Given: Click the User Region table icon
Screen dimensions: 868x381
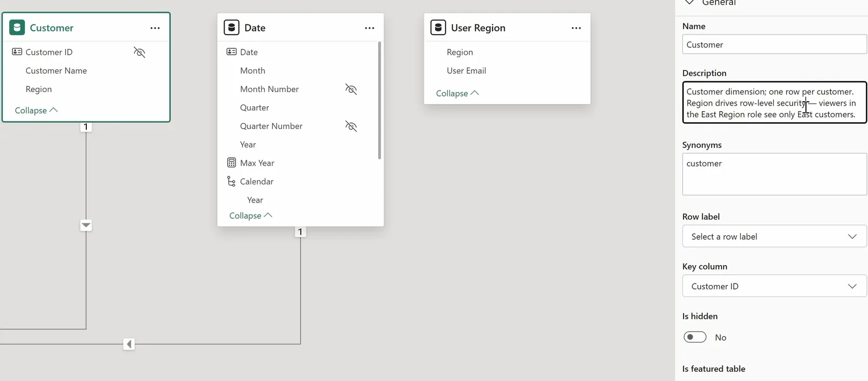Looking at the screenshot, I should (x=438, y=28).
